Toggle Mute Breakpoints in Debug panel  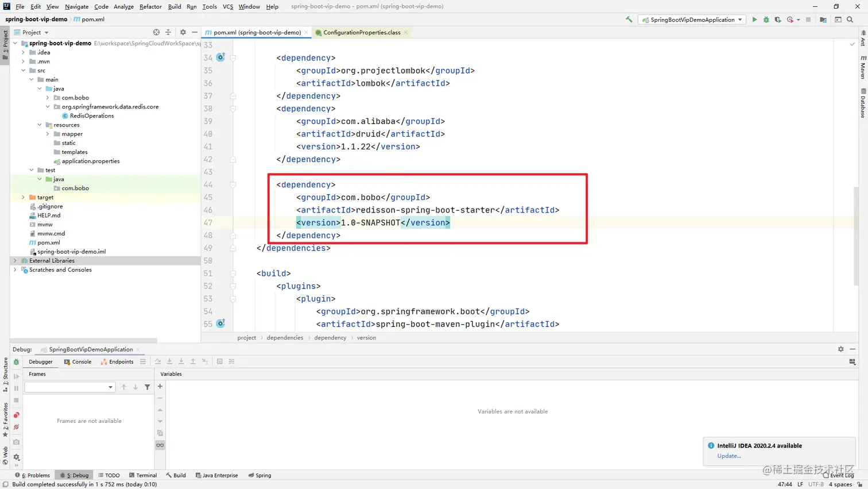(x=16, y=427)
